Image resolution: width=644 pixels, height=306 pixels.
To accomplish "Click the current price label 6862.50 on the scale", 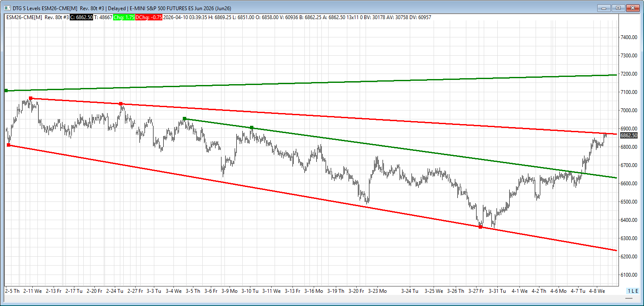I will coord(629,136).
